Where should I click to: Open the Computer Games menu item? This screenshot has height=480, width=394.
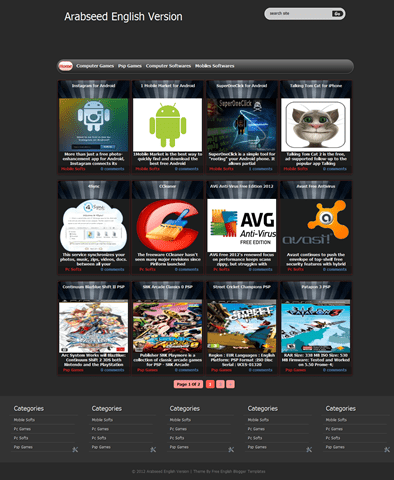(95, 66)
